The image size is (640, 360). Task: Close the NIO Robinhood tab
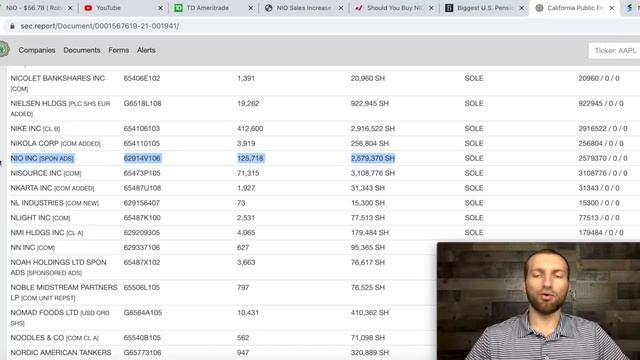click(x=70, y=8)
